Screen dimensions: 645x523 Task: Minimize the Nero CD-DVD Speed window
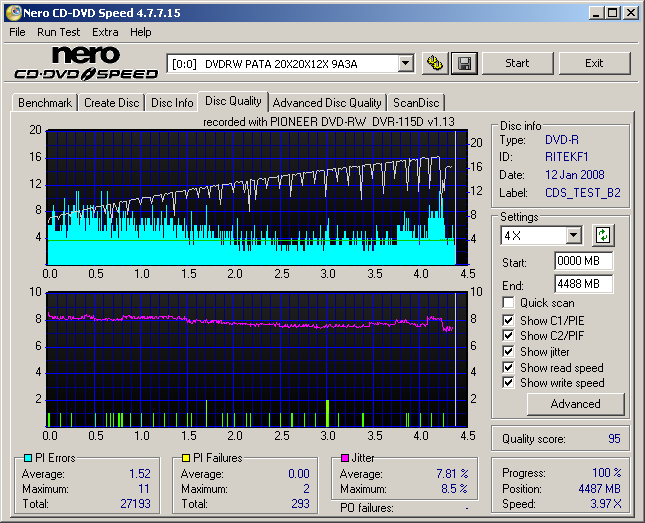coord(596,13)
